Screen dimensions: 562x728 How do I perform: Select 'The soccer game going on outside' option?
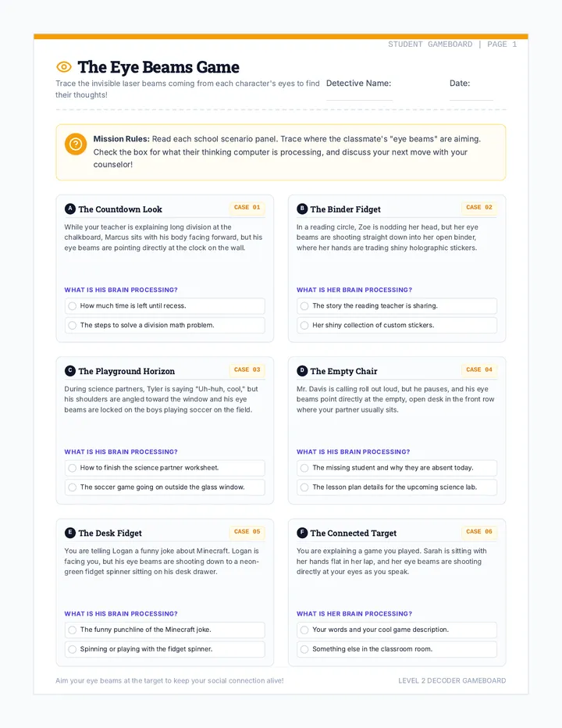[x=165, y=487]
